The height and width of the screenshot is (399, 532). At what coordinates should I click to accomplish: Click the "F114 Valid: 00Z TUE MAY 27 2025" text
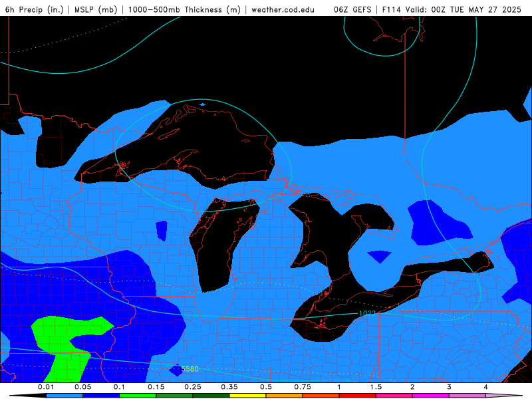[452, 9]
